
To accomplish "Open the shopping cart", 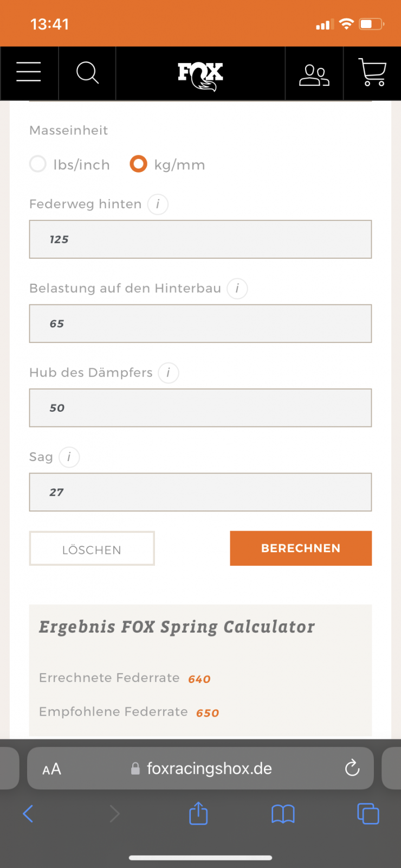I will [372, 73].
